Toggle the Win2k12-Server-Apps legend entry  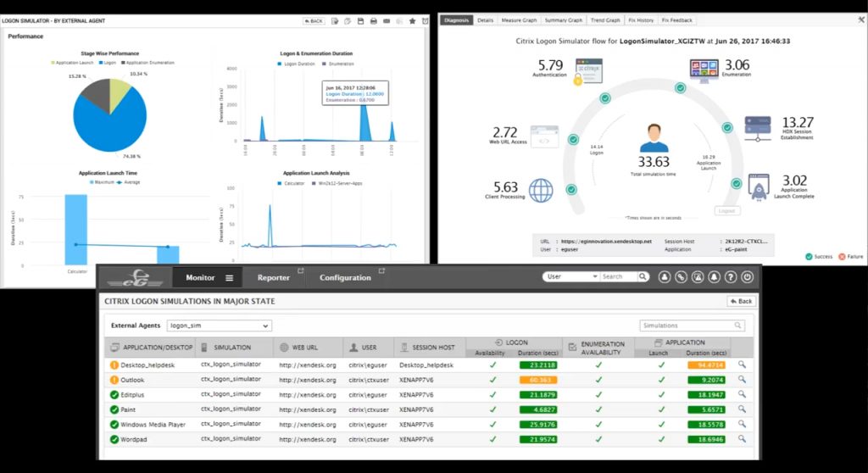pyautogui.click(x=337, y=183)
